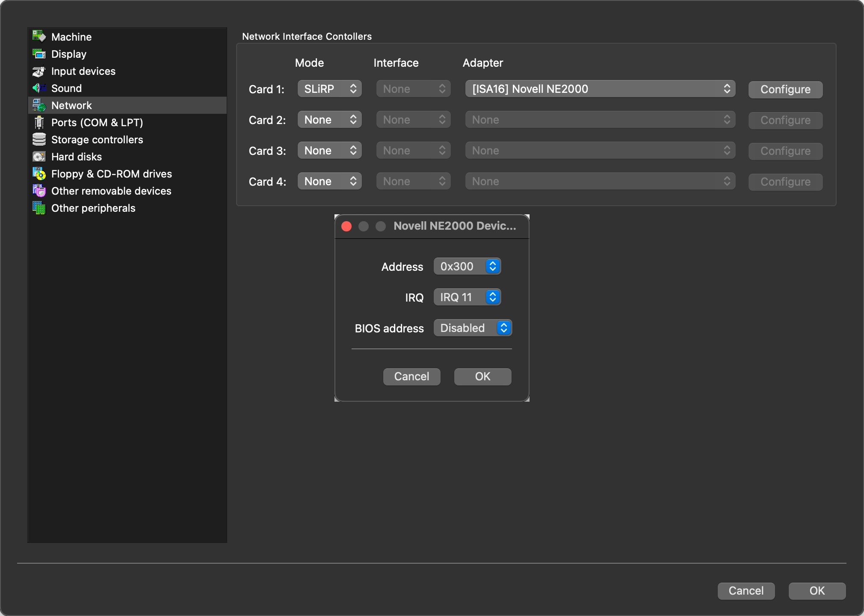
Task: Click the Card 4 Interface dropdown
Action: [x=414, y=181]
